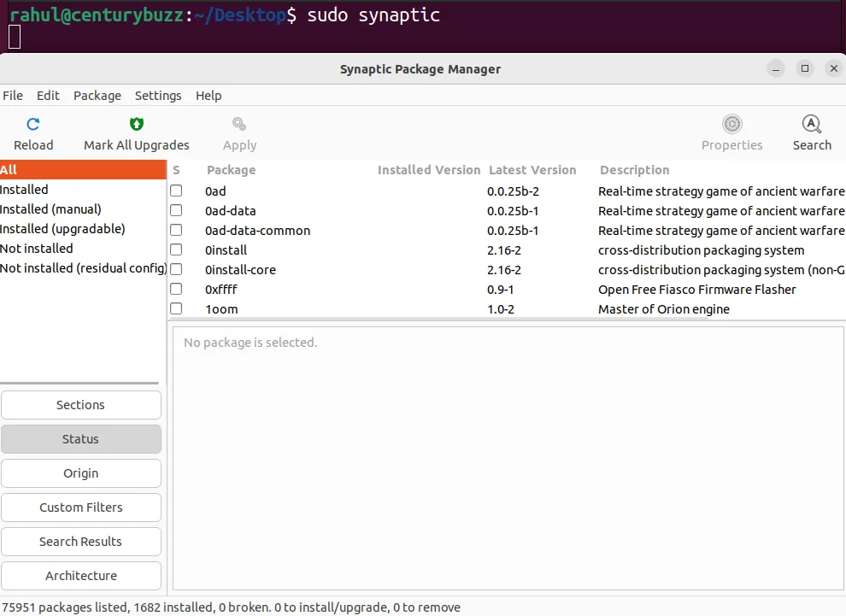This screenshot has width=846, height=616.
Task: Sort by Installed Version column header
Action: [429, 170]
